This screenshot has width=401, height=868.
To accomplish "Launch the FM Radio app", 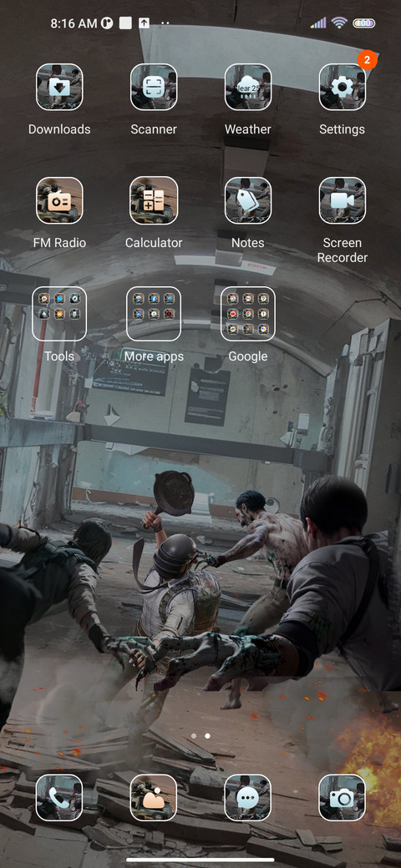I will pyautogui.click(x=59, y=200).
